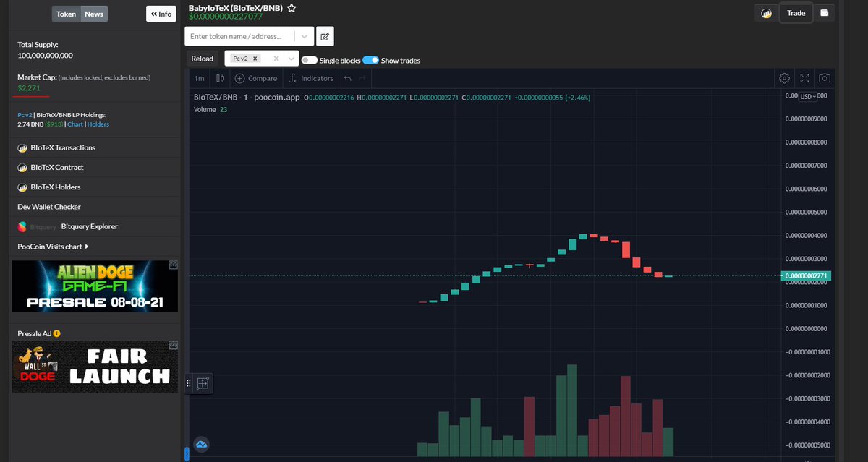Click the BabyIoTeX price $0.0000000227077
This screenshot has height=462, width=868.
coord(225,16)
